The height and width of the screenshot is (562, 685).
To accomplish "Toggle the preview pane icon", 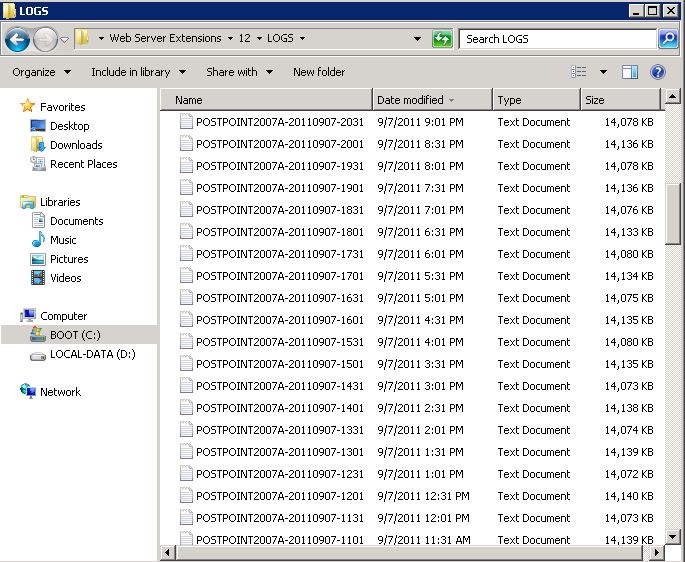I will [630, 72].
